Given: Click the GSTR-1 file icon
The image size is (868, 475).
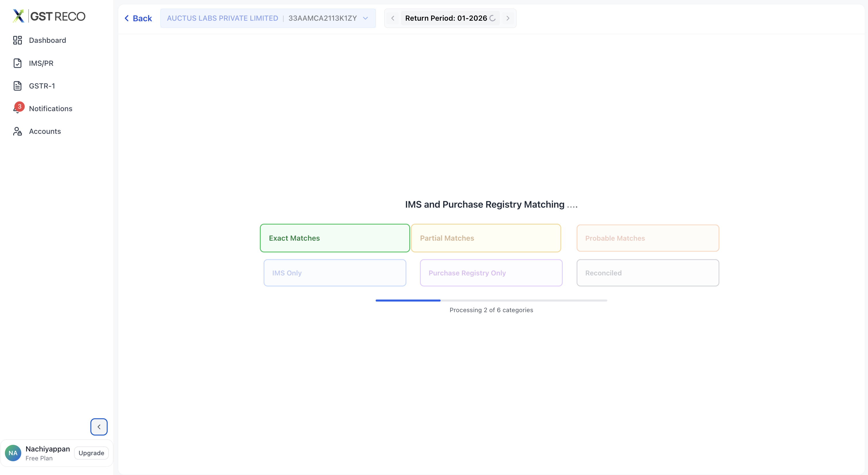Looking at the screenshot, I should click(18, 86).
